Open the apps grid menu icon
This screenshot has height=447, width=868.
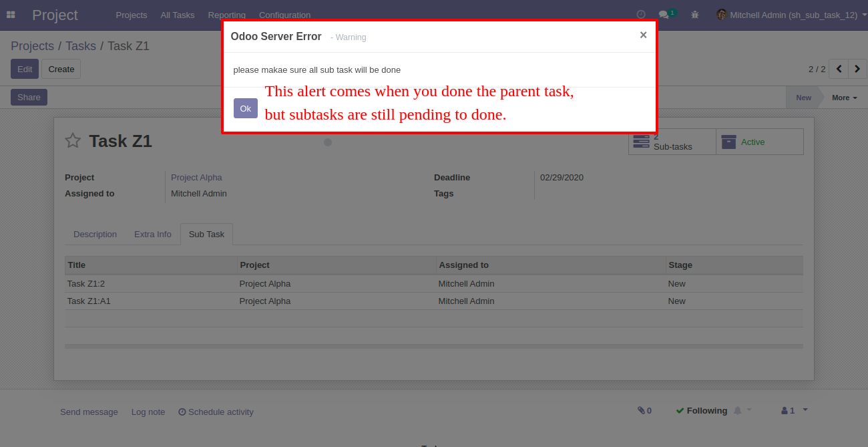coord(11,15)
